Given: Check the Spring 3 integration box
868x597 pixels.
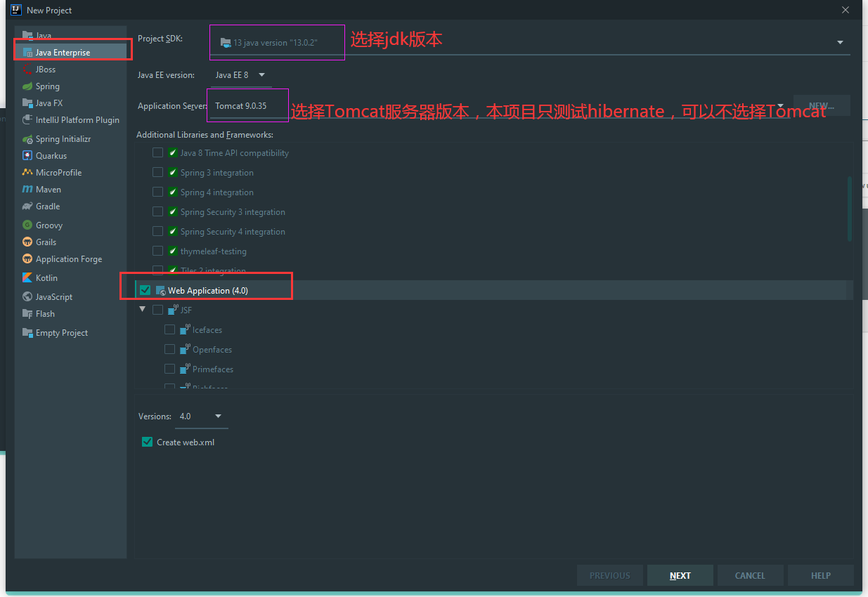Looking at the screenshot, I should [158, 172].
